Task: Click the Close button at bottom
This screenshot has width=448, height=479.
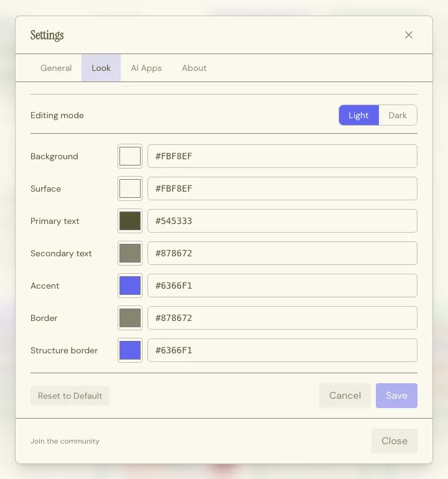Action: point(394,441)
